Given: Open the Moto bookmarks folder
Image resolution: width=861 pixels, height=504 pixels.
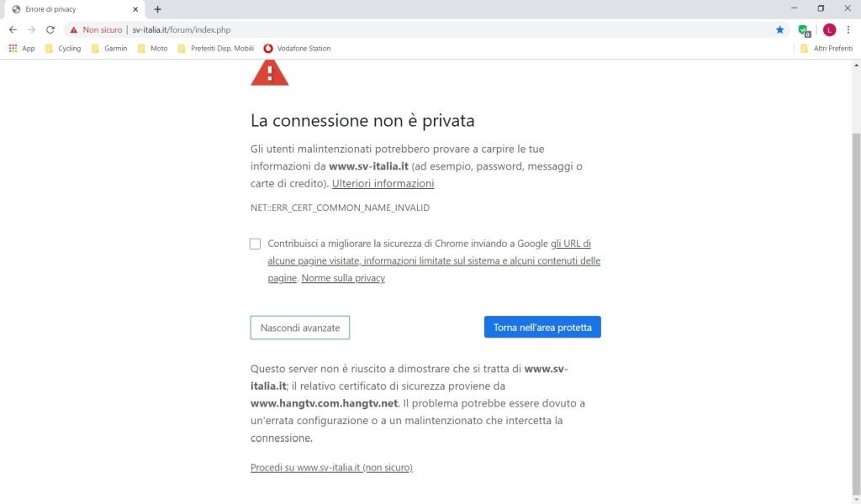Looking at the screenshot, I should tap(152, 49).
